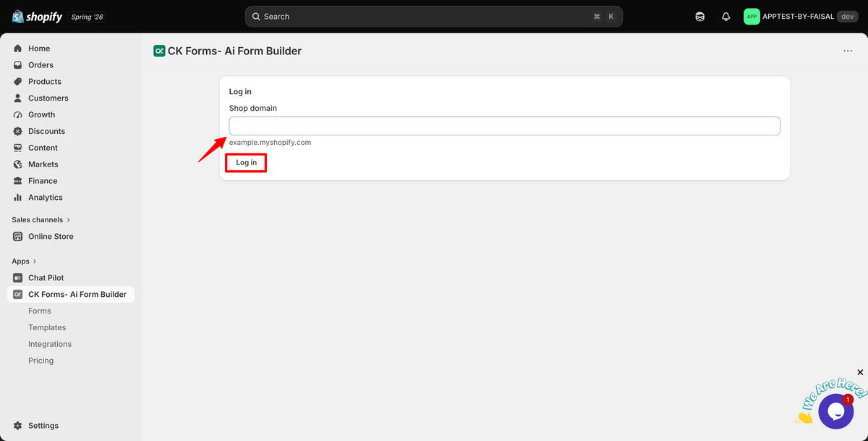Click the Log in button
Image resolution: width=868 pixels, height=441 pixels.
pyautogui.click(x=247, y=163)
